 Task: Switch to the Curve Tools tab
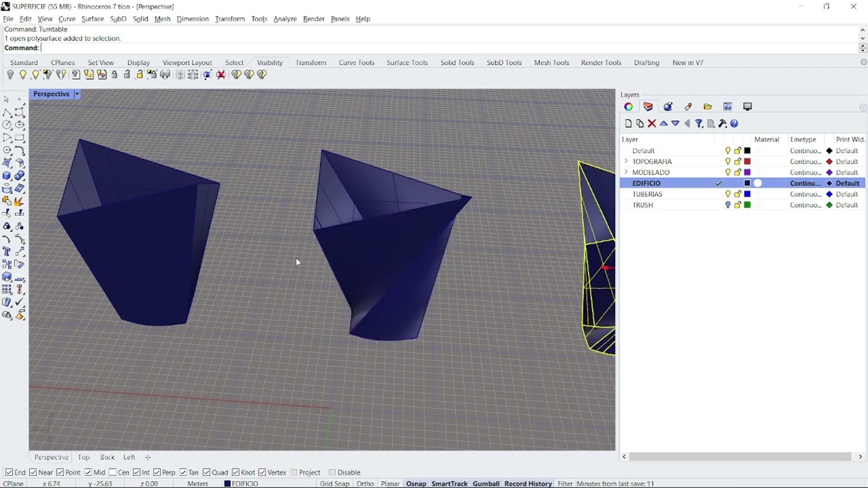click(x=356, y=62)
